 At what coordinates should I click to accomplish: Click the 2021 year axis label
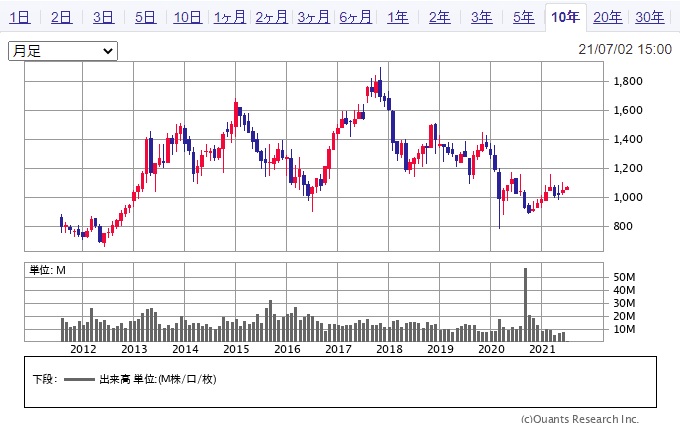click(542, 349)
